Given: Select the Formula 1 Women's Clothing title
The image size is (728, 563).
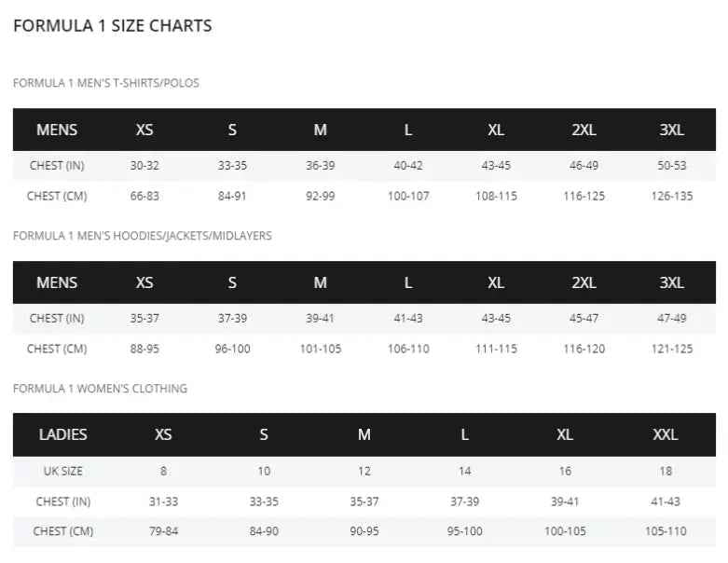Looking at the screenshot, I should [100, 389].
